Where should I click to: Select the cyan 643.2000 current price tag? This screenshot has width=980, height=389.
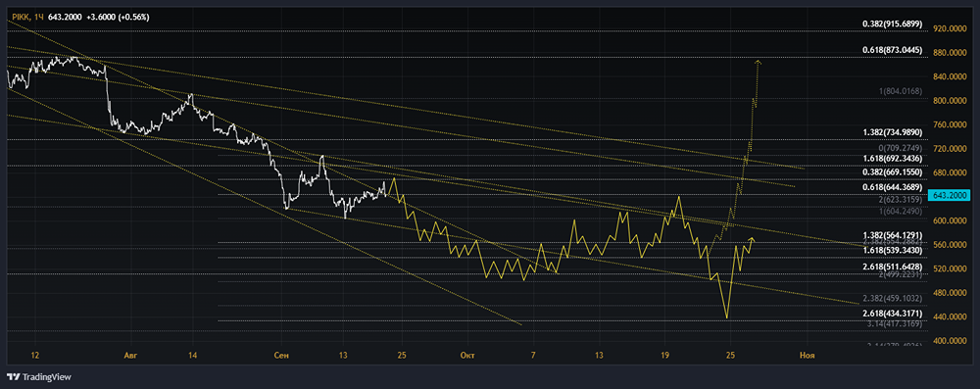coord(949,196)
